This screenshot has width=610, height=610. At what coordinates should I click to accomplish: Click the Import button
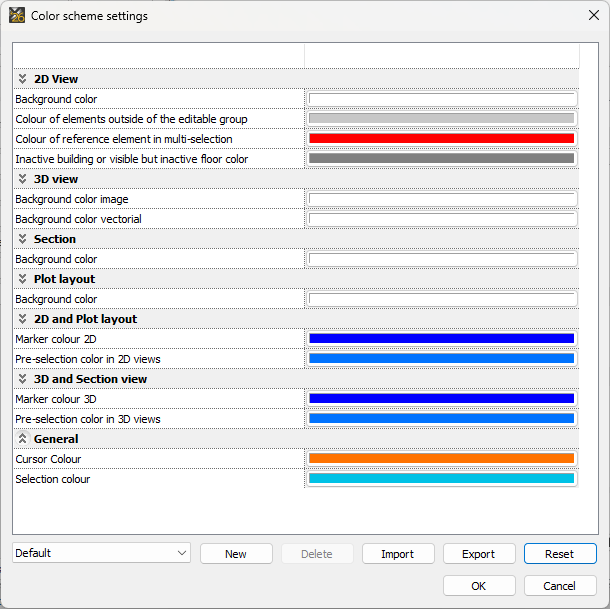[x=398, y=554]
